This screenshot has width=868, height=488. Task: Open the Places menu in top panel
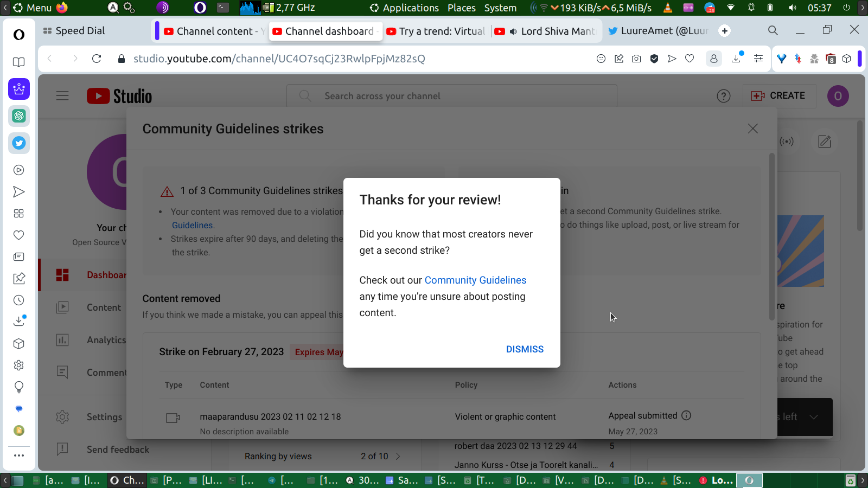coord(462,8)
